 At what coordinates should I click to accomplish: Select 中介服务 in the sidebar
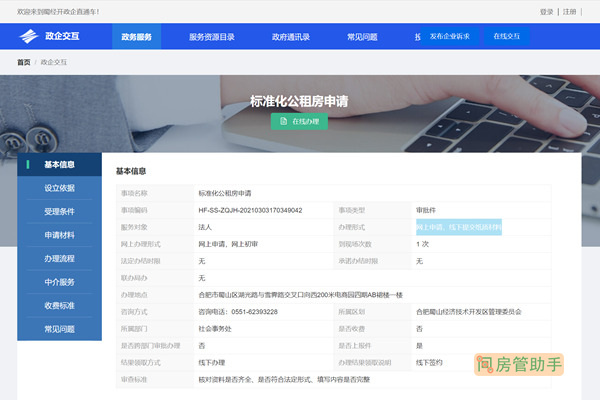coord(59,282)
